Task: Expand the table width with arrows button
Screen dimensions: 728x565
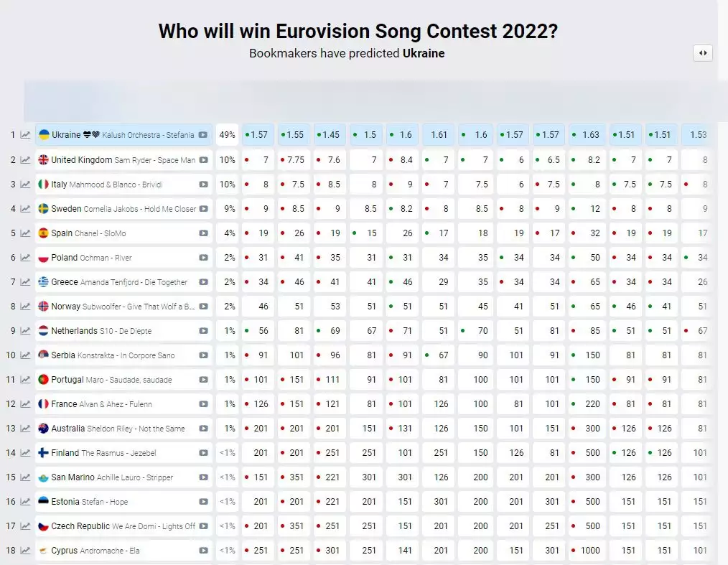Action: click(702, 52)
